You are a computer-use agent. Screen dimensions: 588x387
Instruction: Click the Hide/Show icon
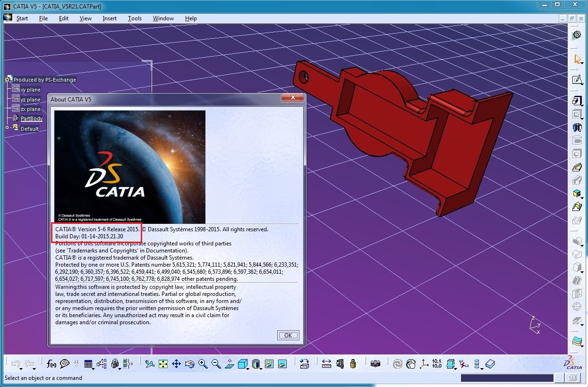269,364
